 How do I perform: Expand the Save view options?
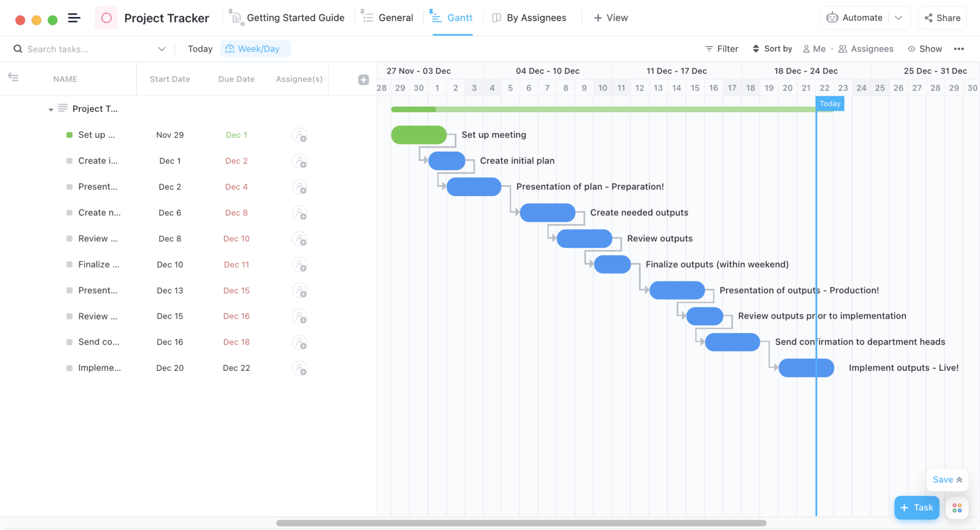point(947,480)
